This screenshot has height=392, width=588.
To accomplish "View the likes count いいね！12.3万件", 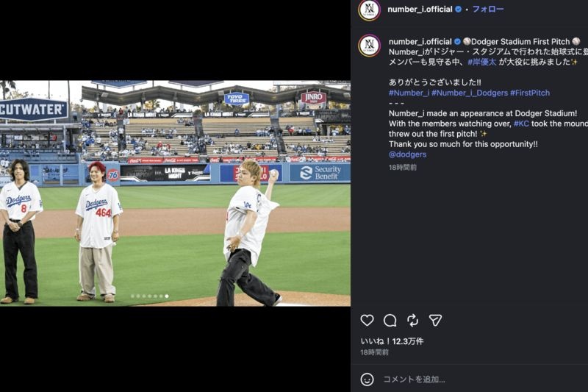I will (x=392, y=341).
